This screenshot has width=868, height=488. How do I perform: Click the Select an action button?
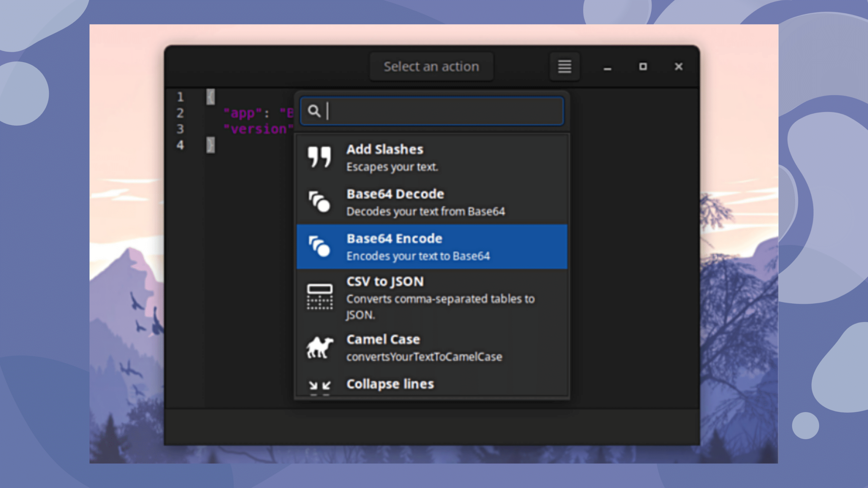(431, 66)
